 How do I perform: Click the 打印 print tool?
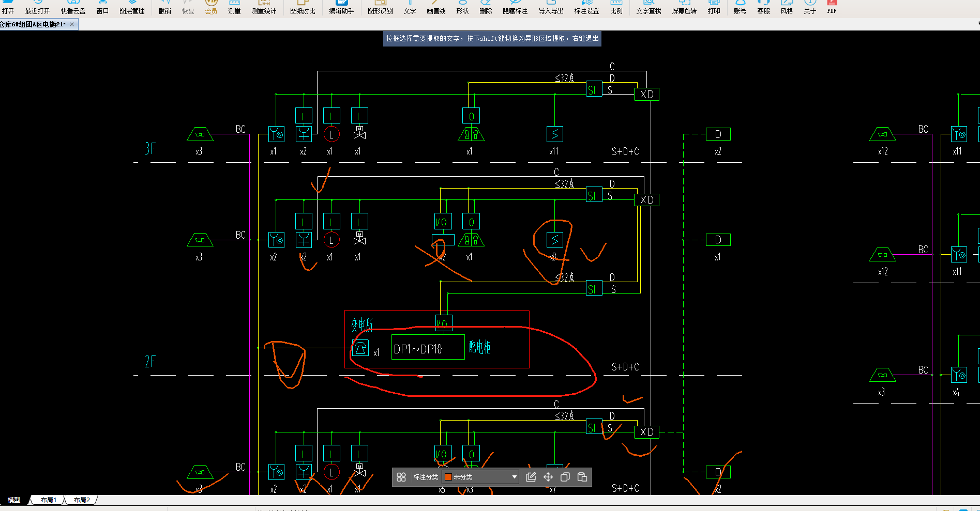pos(714,7)
